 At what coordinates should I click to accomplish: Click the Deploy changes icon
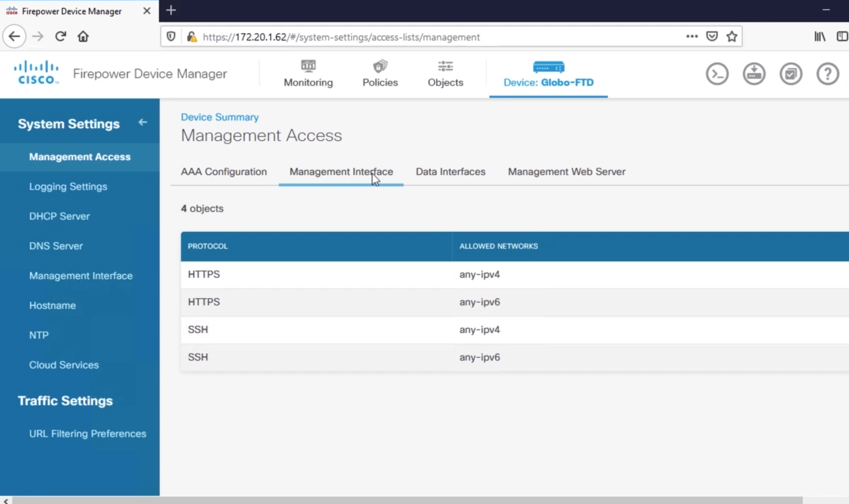tap(754, 74)
